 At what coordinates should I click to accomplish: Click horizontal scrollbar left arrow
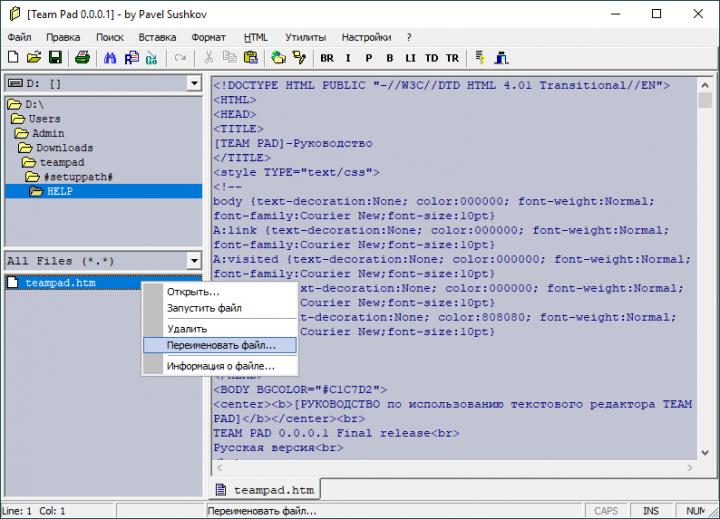[219, 468]
